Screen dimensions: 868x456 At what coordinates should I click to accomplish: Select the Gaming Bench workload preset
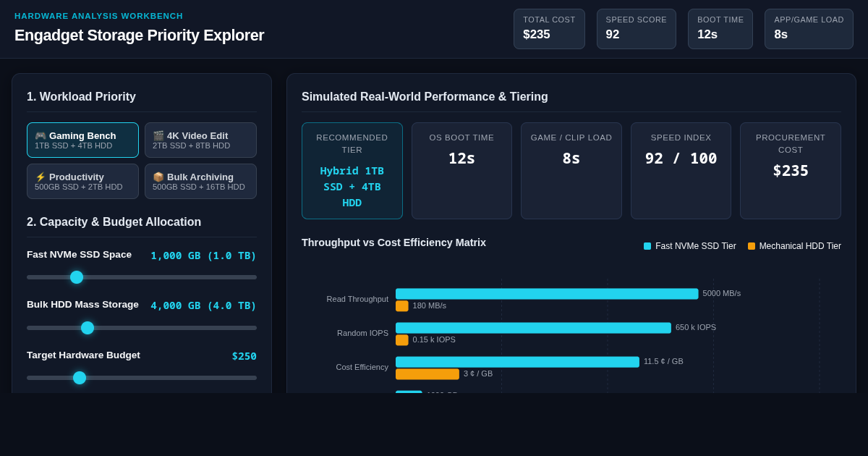tap(82, 140)
